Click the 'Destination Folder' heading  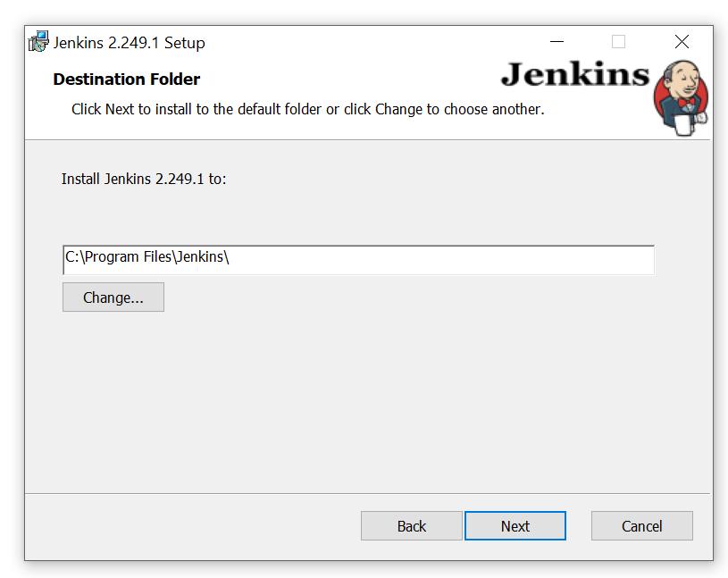pos(126,80)
